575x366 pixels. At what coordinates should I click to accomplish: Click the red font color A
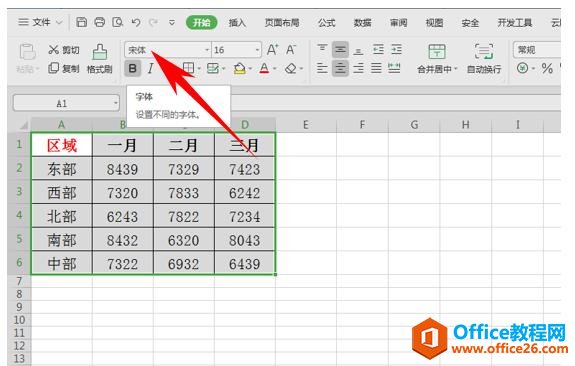(x=264, y=68)
